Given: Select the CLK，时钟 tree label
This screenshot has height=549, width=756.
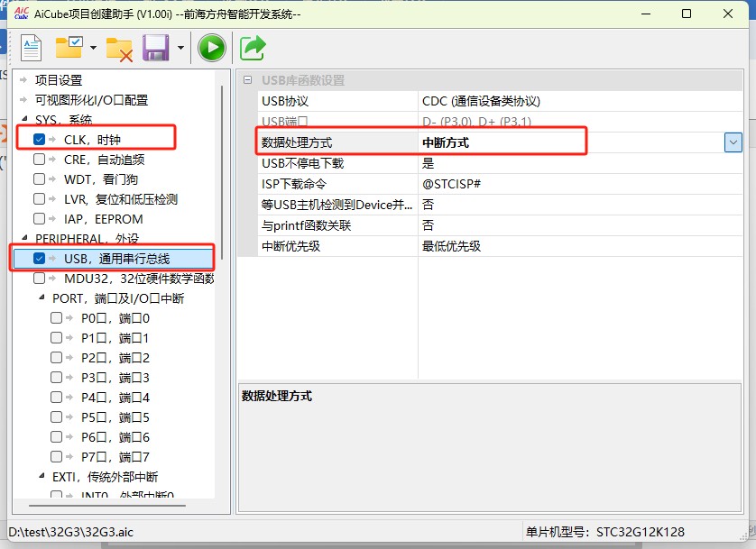Looking at the screenshot, I should pyautogui.click(x=92, y=140).
